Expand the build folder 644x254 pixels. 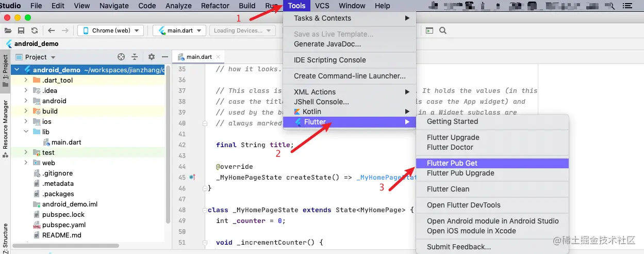coord(26,111)
